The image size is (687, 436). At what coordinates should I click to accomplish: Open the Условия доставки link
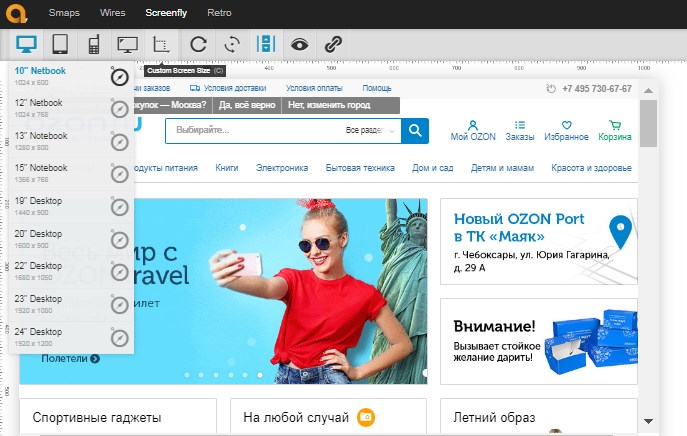coord(228,88)
